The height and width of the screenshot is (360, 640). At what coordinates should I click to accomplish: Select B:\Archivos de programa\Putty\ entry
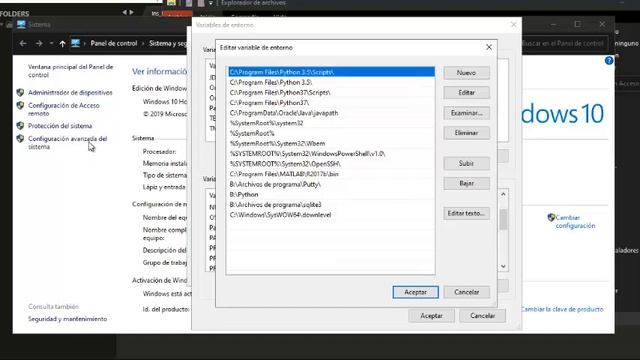click(x=331, y=184)
